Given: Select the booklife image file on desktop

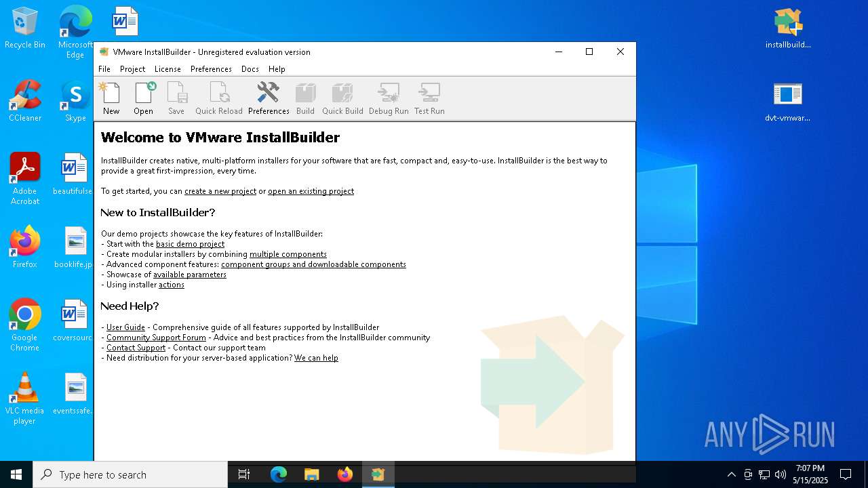Looking at the screenshot, I should (x=75, y=247).
